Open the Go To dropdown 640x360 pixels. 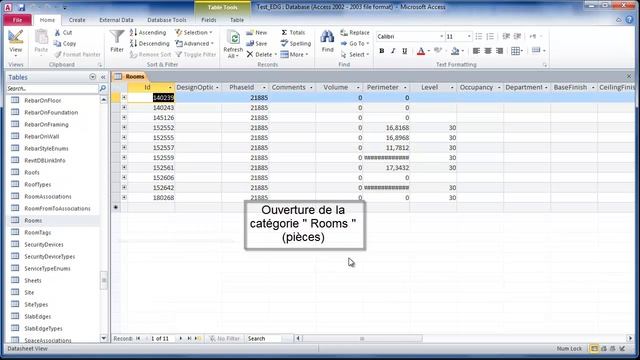coord(355,43)
